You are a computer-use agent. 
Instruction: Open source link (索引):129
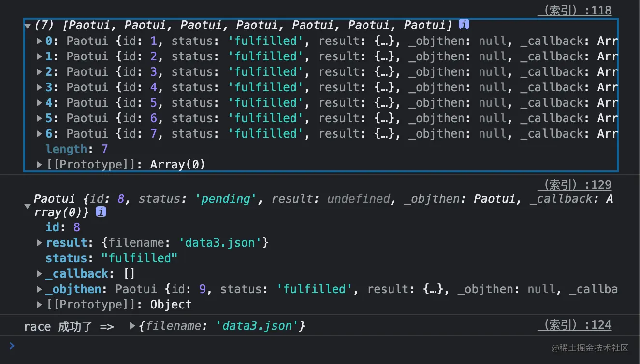[x=574, y=185]
